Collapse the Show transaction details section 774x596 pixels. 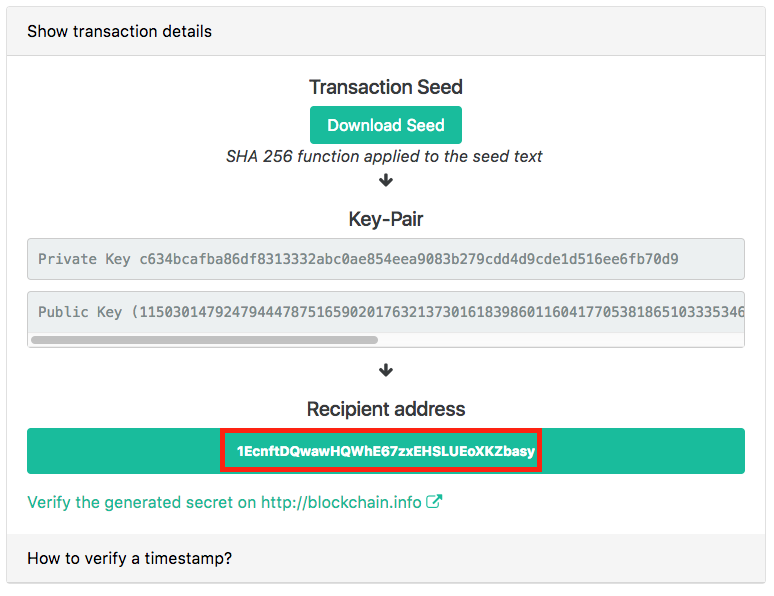click(x=119, y=31)
